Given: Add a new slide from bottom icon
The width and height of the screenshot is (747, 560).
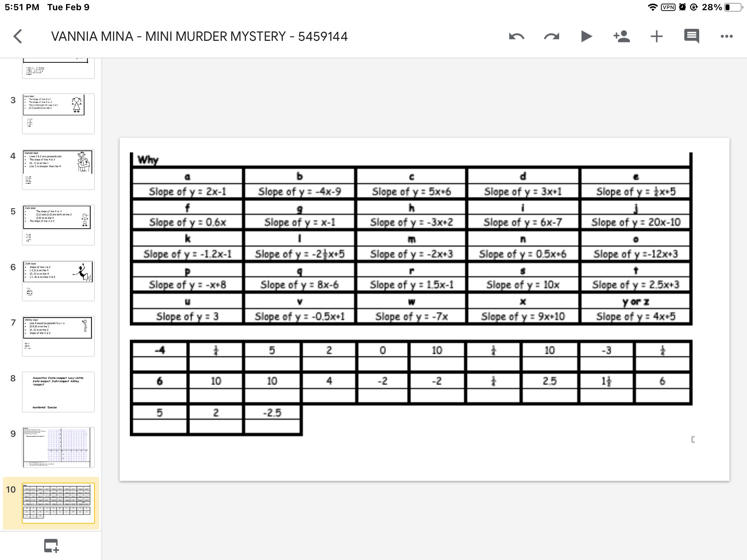Looking at the screenshot, I should pos(51,546).
